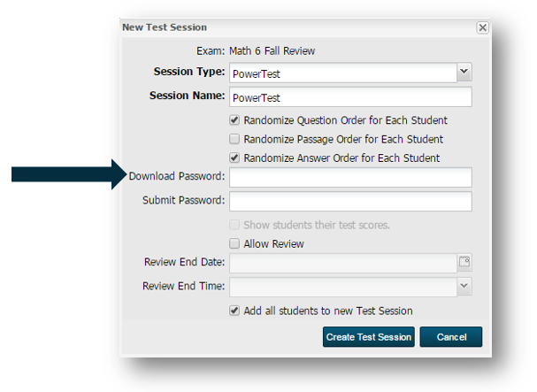Viewport: 537px width, 392px height.
Task: Click the Review End Date input field
Action: click(x=343, y=263)
